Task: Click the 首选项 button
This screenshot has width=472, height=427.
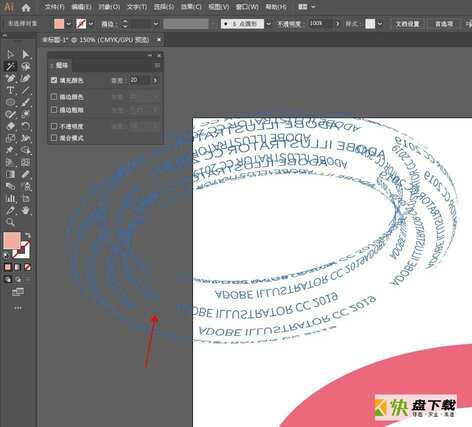Action: [444, 24]
